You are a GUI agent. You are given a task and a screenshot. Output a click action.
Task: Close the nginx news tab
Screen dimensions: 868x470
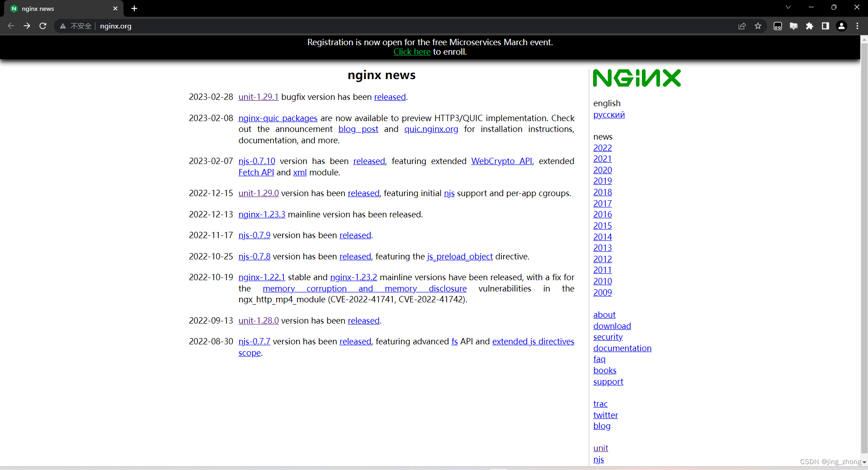click(115, 9)
